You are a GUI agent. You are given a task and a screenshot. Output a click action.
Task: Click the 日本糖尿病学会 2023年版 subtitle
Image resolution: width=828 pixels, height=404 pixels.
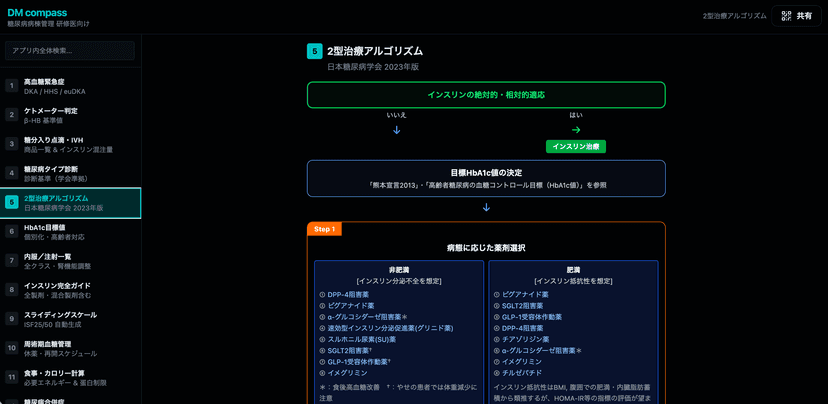coord(373,67)
